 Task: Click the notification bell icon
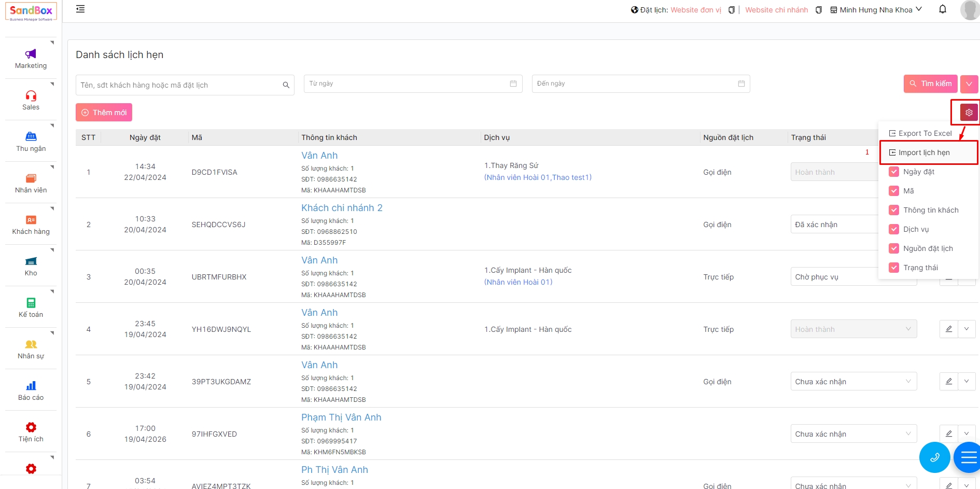943,9
